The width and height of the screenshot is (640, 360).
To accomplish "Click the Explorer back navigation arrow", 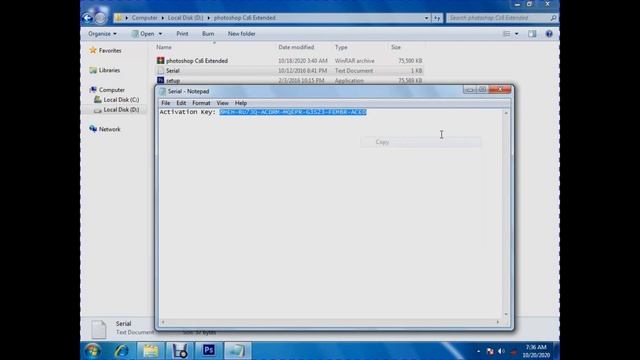I will [87, 18].
